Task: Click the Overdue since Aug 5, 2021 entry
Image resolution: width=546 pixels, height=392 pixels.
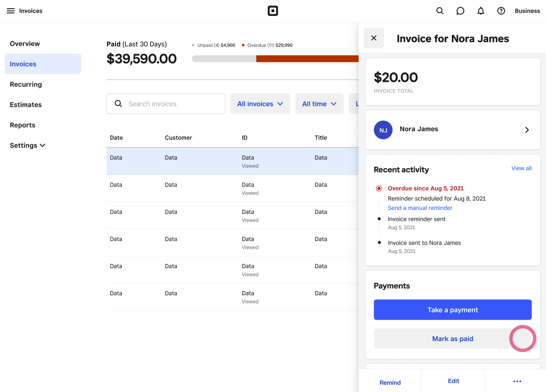Action: pos(426,188)
